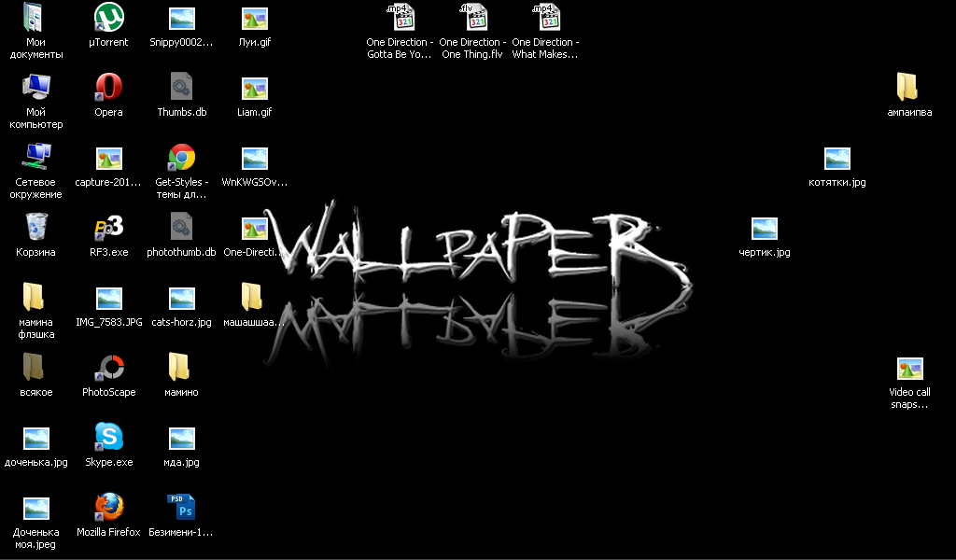The image size is (956, 560).
Task: Launch Skype.exe from the desktop
Action: tap(108, 438)
